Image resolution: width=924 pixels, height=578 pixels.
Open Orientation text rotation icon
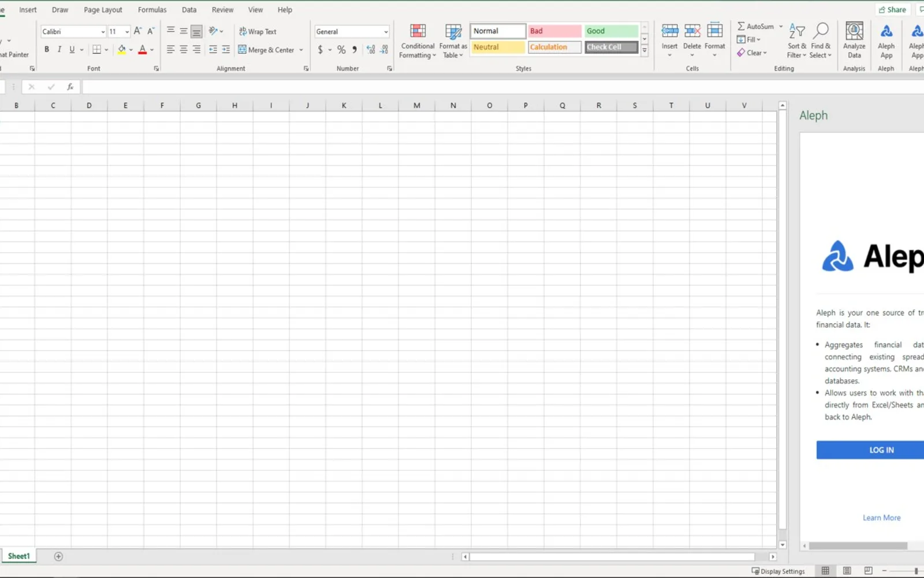(x=213, y=31)
